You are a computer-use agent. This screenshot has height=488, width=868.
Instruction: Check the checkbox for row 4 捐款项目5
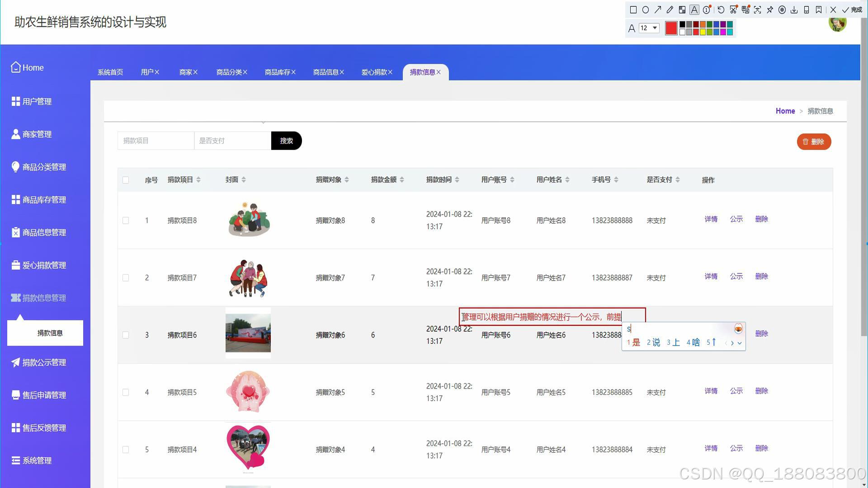126,392
